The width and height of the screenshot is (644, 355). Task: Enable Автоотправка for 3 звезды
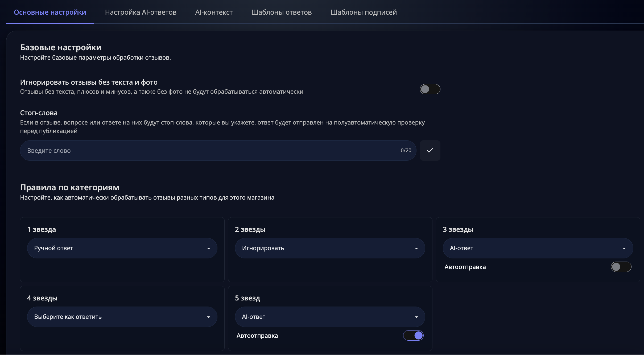(621, 267)
